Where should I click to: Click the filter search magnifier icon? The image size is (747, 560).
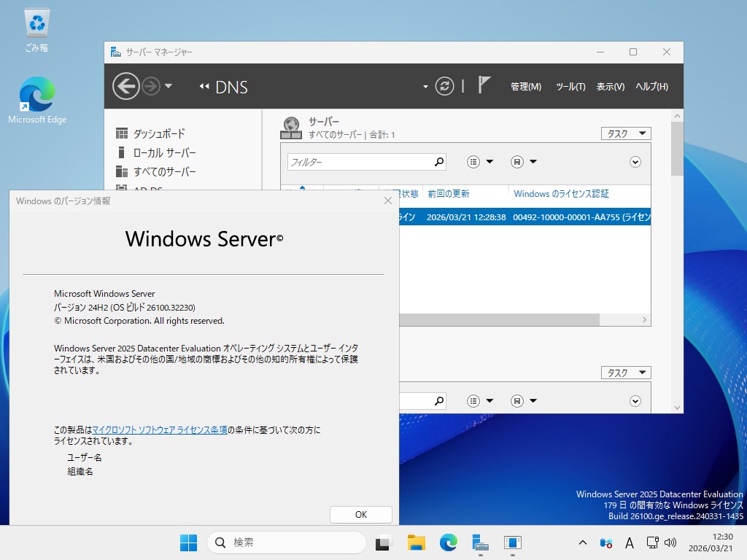[x=439, y=162]
